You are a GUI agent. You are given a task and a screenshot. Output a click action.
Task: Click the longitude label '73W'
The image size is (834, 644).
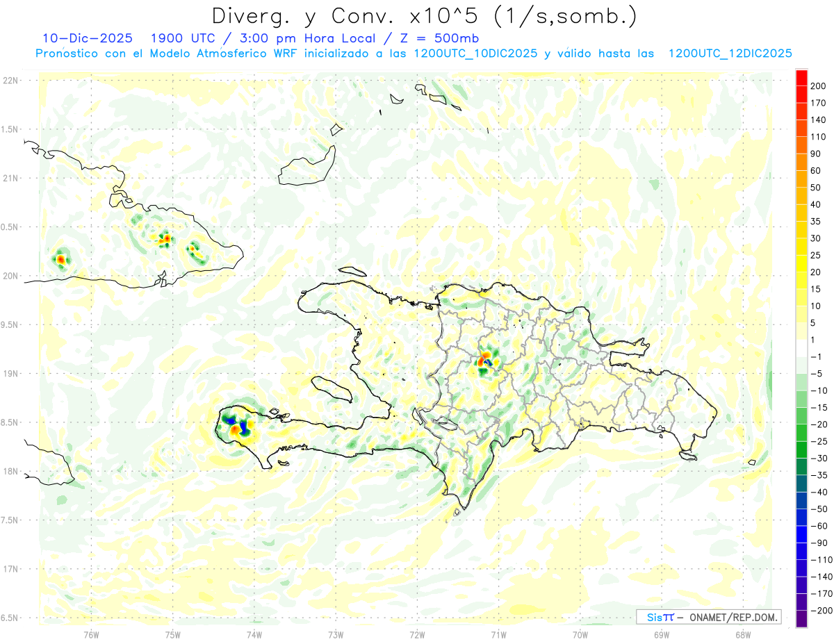pyautogui.click(x=336, y=634)
